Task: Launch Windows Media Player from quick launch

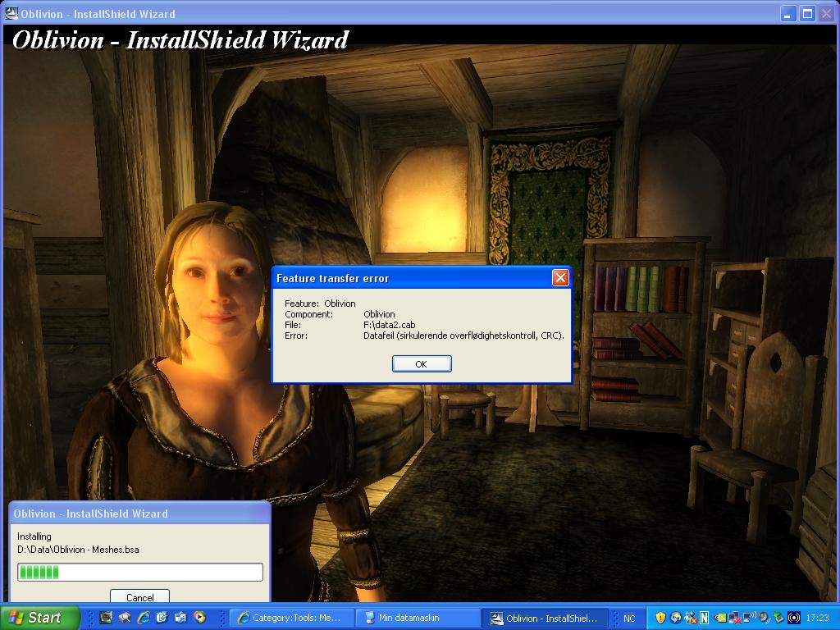Action: click(x=199, y=618)
